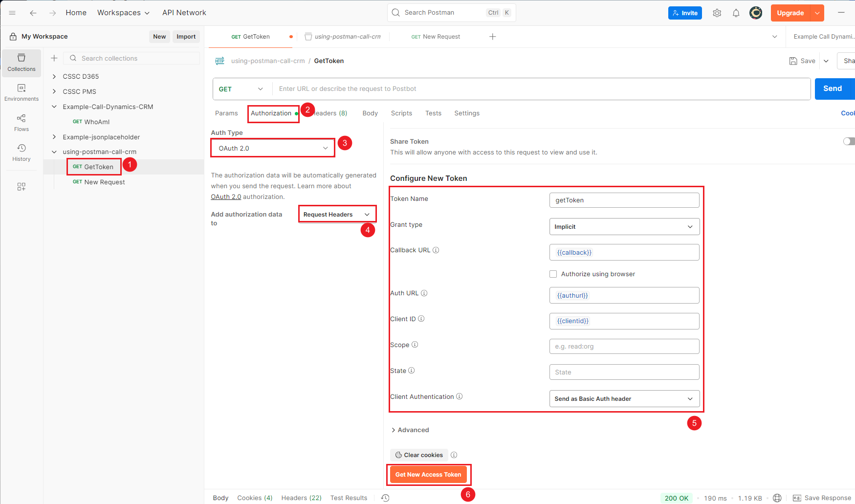Click the Client Authentication info icon
This screenshot has height=504, width=855.
click(460, 396)
